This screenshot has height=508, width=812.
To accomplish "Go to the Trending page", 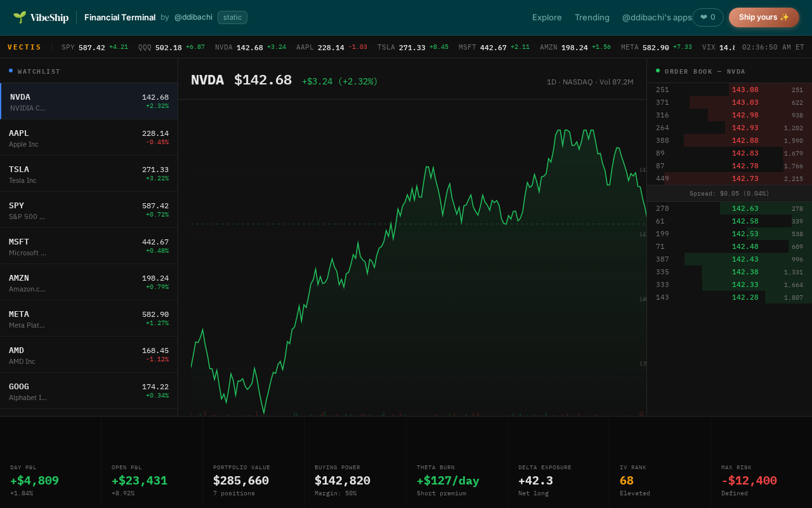I will 592,17.
